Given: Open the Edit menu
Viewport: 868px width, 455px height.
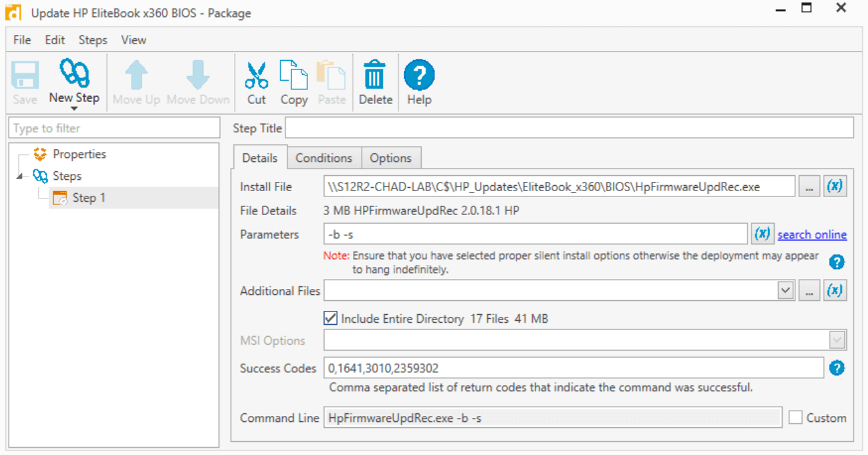Looking at the screenshot, I should coord(55,40).
